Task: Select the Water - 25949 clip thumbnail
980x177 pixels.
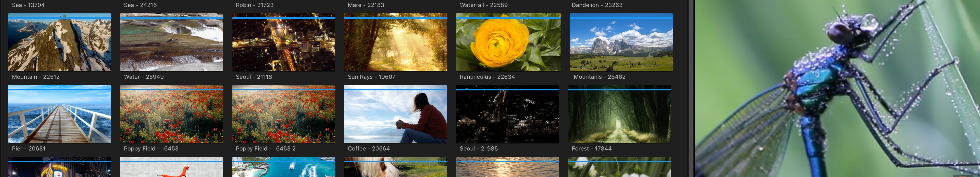Action: [171, 43]
